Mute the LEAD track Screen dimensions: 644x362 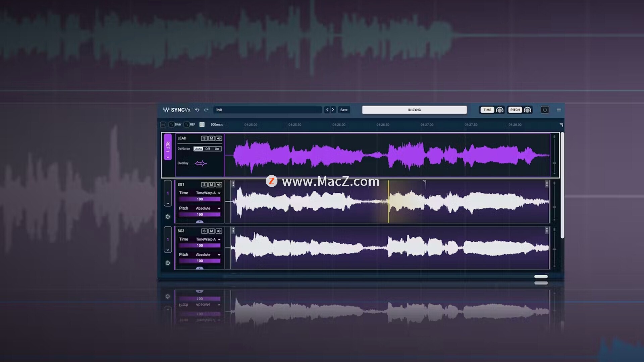211,138
